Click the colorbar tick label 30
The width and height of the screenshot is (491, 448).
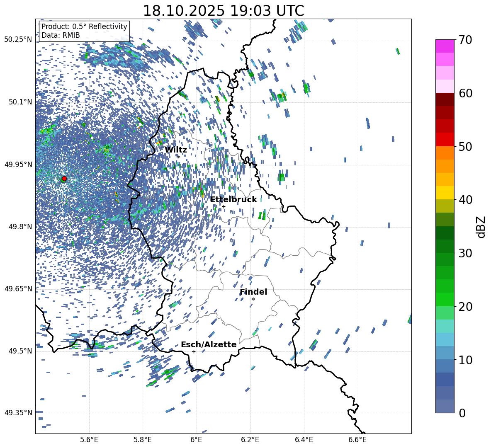coord(465,253)
